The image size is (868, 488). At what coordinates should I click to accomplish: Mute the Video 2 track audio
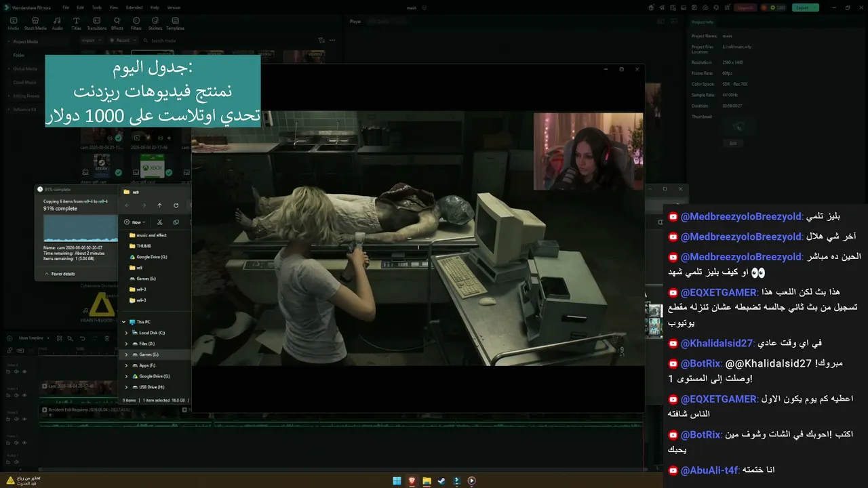click(x=18, y=418)
